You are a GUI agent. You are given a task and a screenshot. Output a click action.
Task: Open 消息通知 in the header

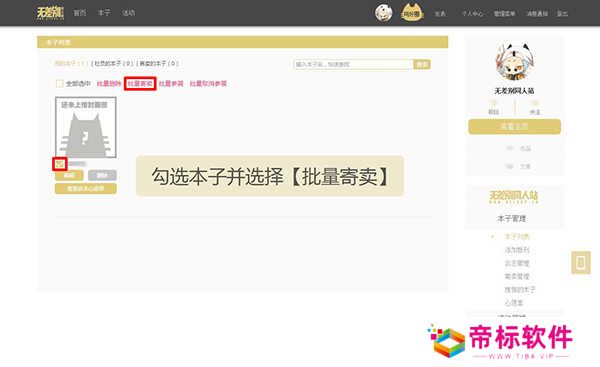[537, 14]
